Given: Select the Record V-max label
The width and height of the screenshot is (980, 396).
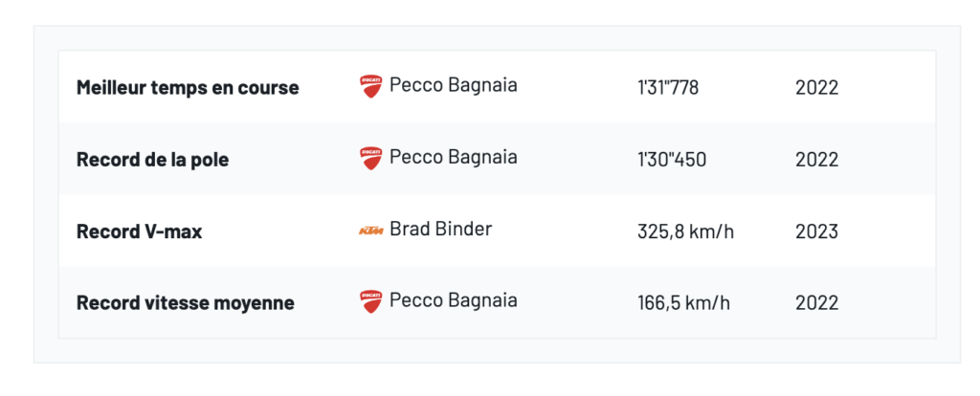Looking at the screenshot, I should [x=139, y=231].
